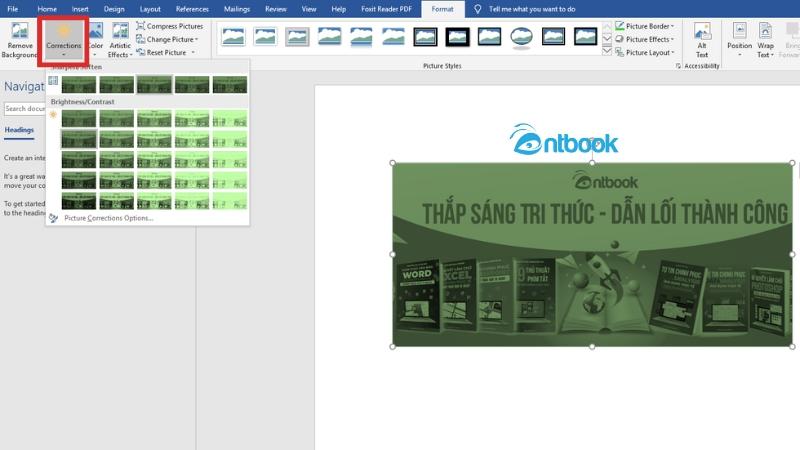This screenshot has height=450, width=800.
Task: Open the View ribbon tab
Action: point(309,9)
